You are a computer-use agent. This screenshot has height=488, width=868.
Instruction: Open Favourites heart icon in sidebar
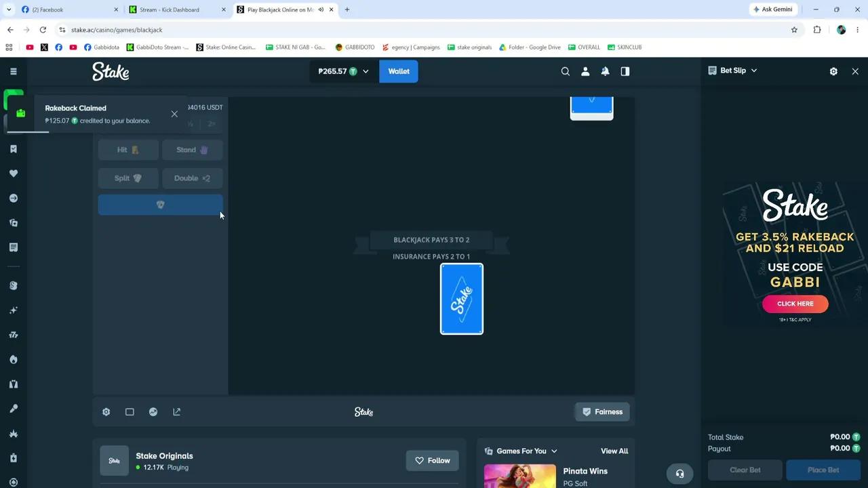point(13,174)
